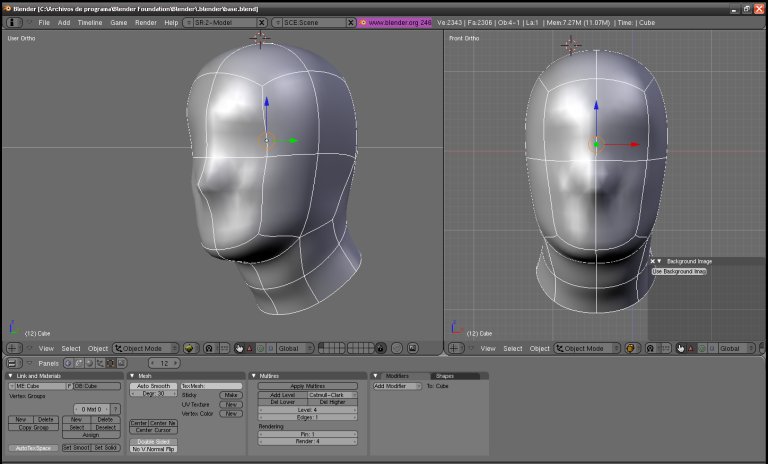Click the Center Cursor button
Viewport: 768px width, 464px height.
point(153,430)
